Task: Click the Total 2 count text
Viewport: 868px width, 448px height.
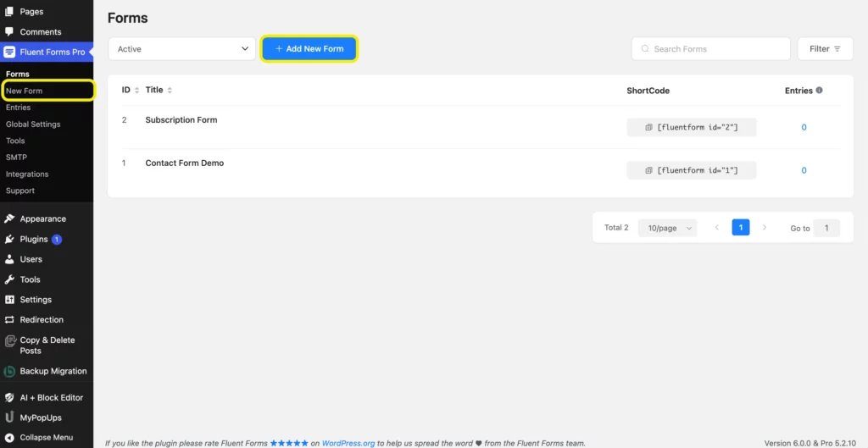Action: click(616, 227)
